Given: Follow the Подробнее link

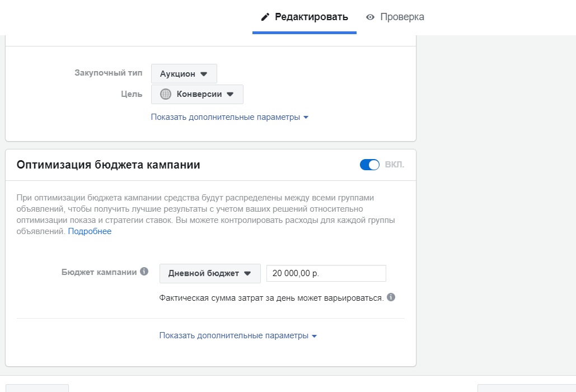Looking at the screenshot, I should coord(90,231).
